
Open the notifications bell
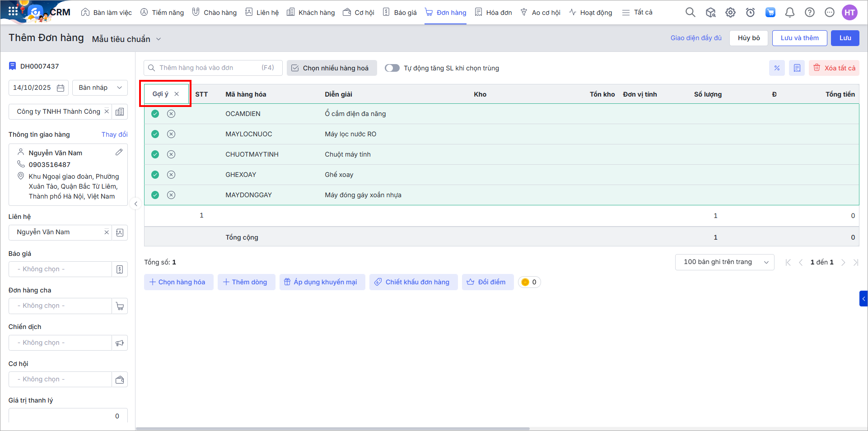point(789,13)
